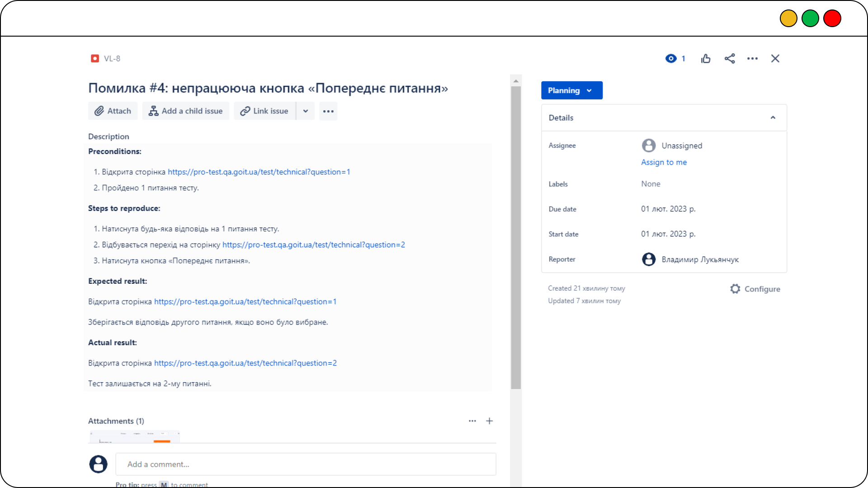
Task: Click the text Пройдено 1 питання тесту
Action: [150, 188]
